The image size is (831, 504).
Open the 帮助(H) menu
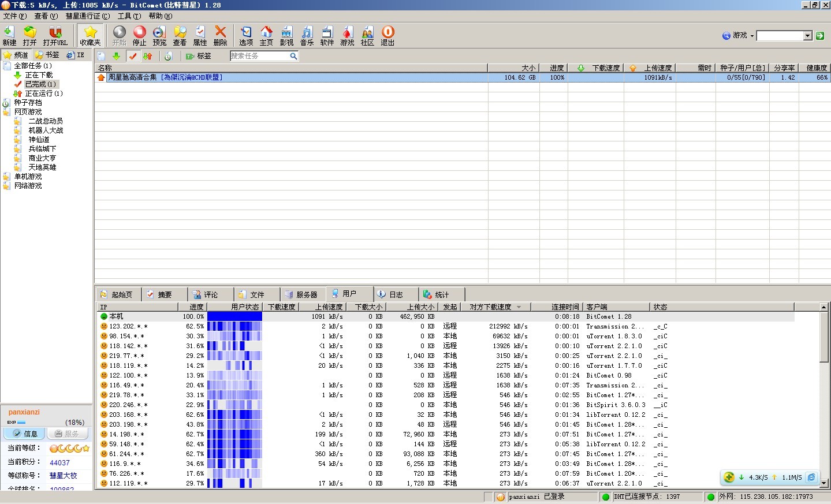(161, 16)
